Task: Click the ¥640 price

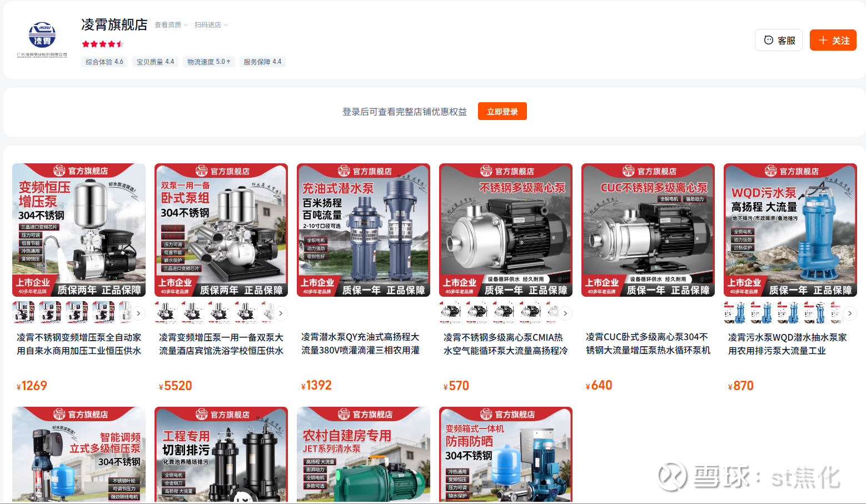Action: click(x=599, y=385)
